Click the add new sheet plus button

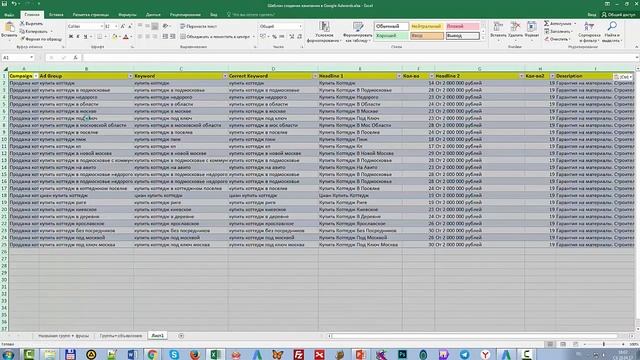click(181, 336)
